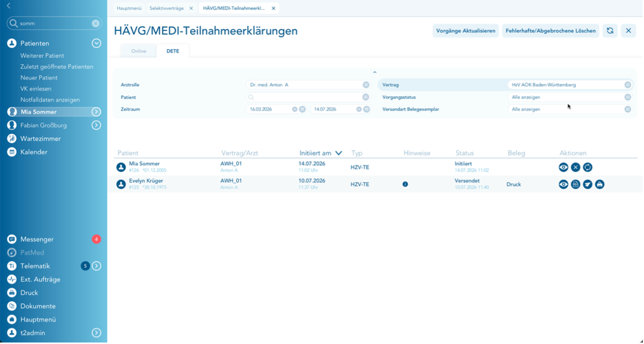The height and width of the screenshot is (344, 644).
Task: Clear the search field containing 'somm'
Action: tap(95, 24)
